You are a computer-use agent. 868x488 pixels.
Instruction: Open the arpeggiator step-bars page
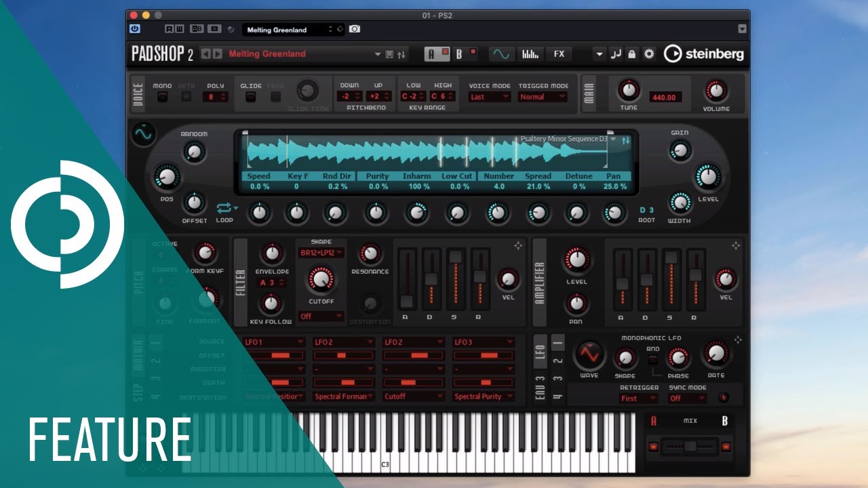tap(530, 54)
